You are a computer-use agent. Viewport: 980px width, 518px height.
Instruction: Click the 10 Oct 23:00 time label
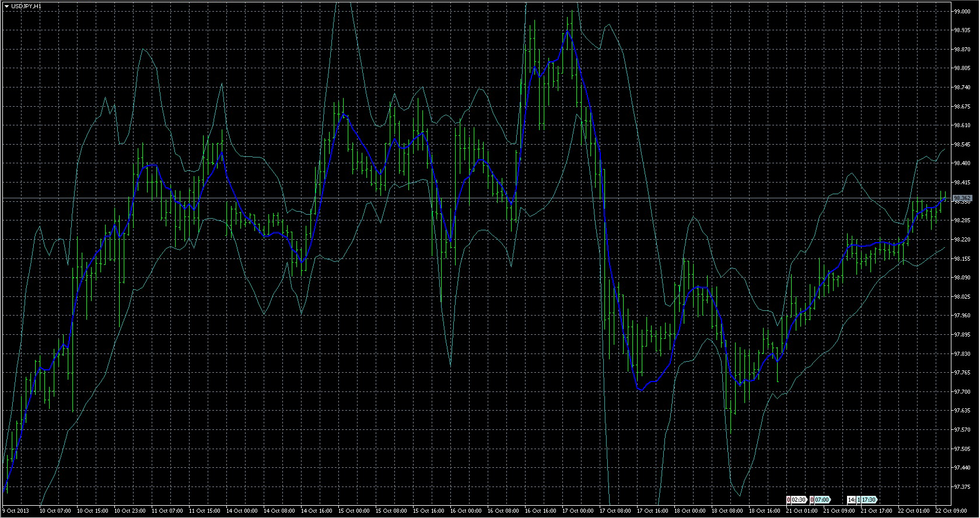click(130, 511)
